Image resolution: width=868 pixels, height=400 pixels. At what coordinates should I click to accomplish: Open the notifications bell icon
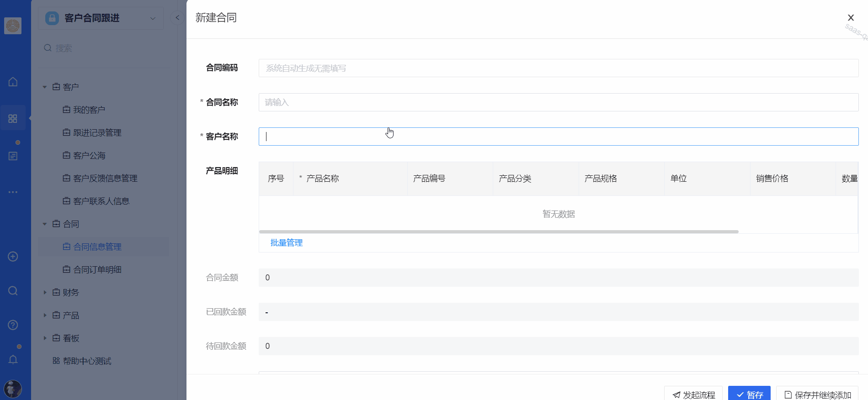coord(13,359)
